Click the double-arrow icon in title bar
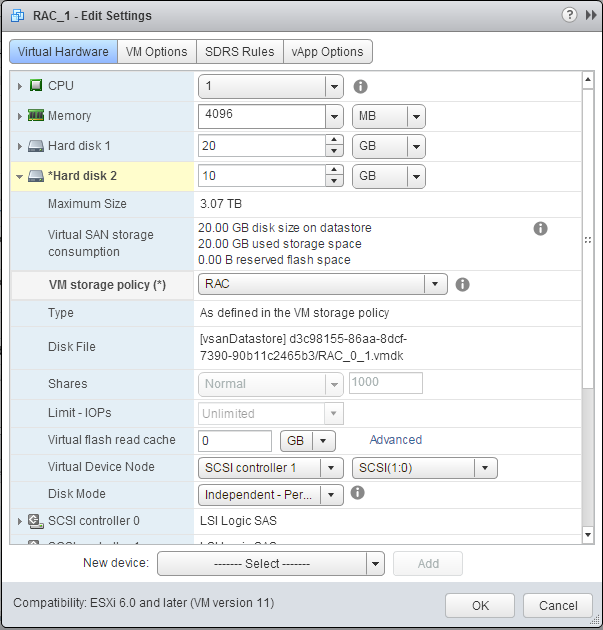The width and height of the screenshot is (603, 630). [x=591, y=15]
